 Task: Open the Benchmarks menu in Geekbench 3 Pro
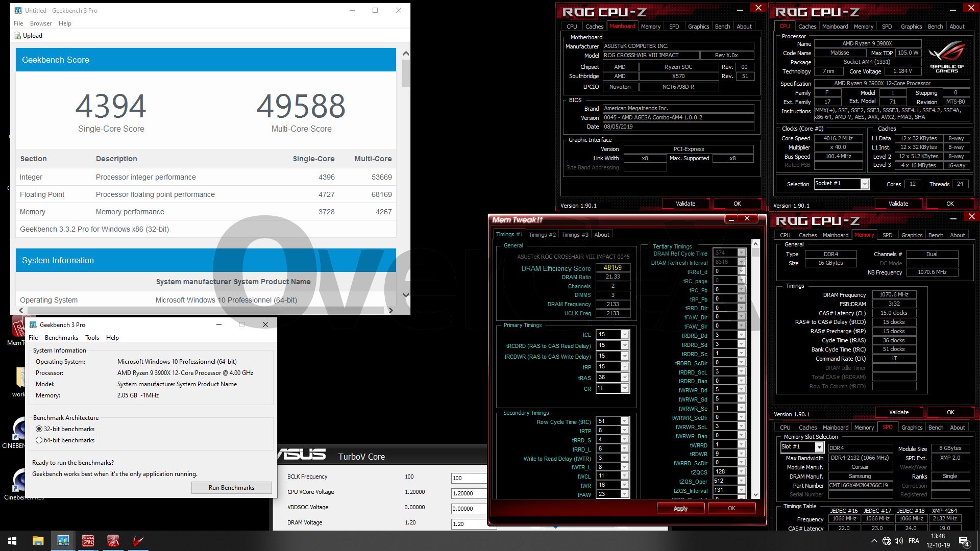[61, 338]
